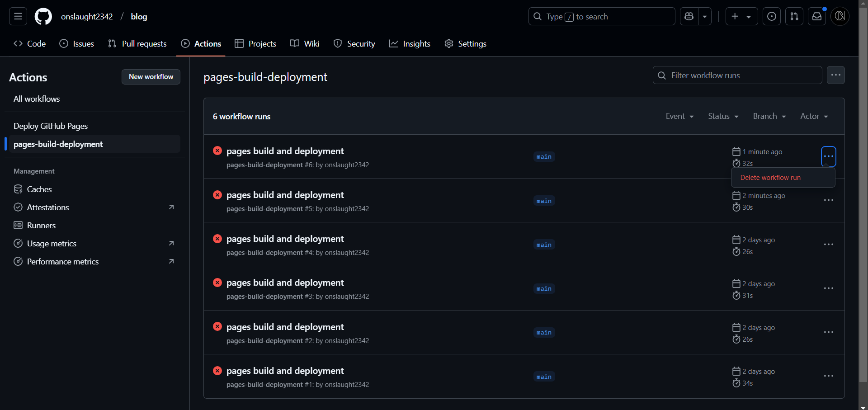Click the Filter workflow runs field
The width and height of the screenshot is (868, 410).
737,75
